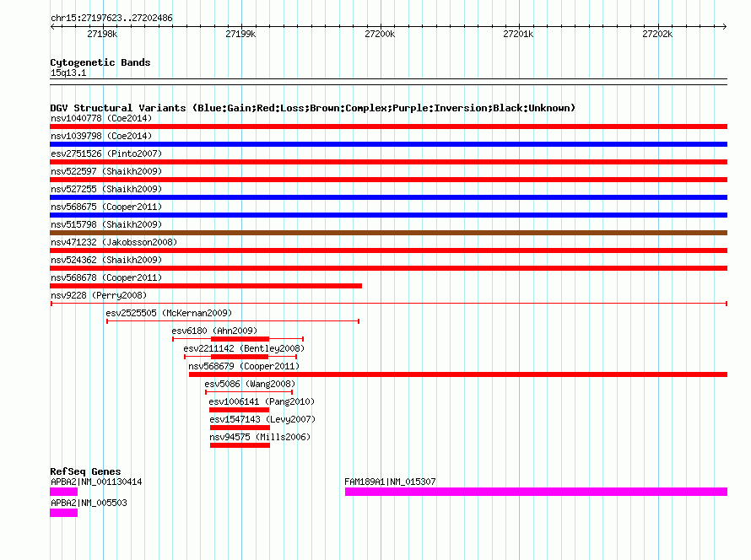
Task: Click the RefSeq Genes track title
Action: 85,471
